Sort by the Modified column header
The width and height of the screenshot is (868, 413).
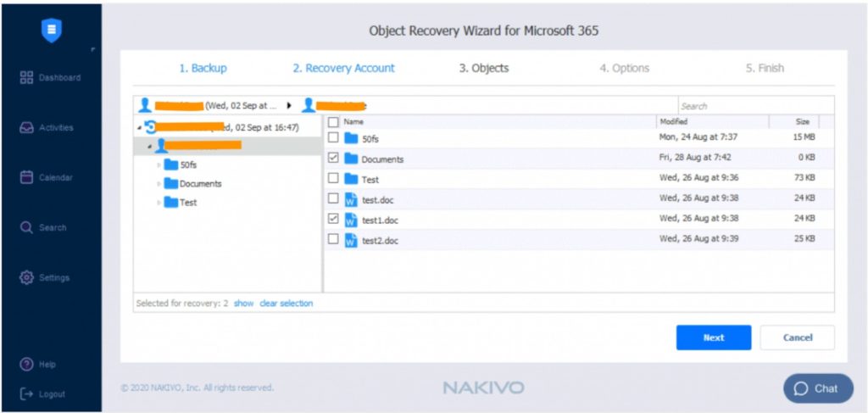[x=674, y=122]
